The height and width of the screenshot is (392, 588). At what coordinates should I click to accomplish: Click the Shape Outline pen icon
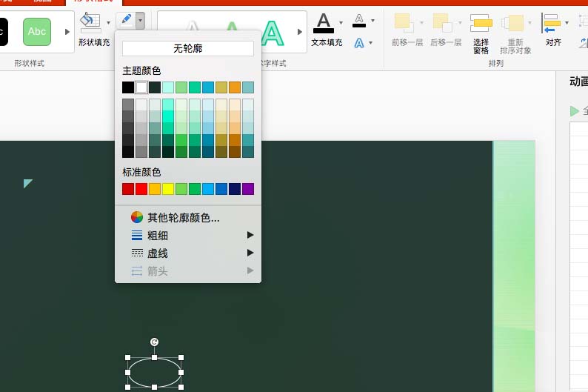click(126, 20)
